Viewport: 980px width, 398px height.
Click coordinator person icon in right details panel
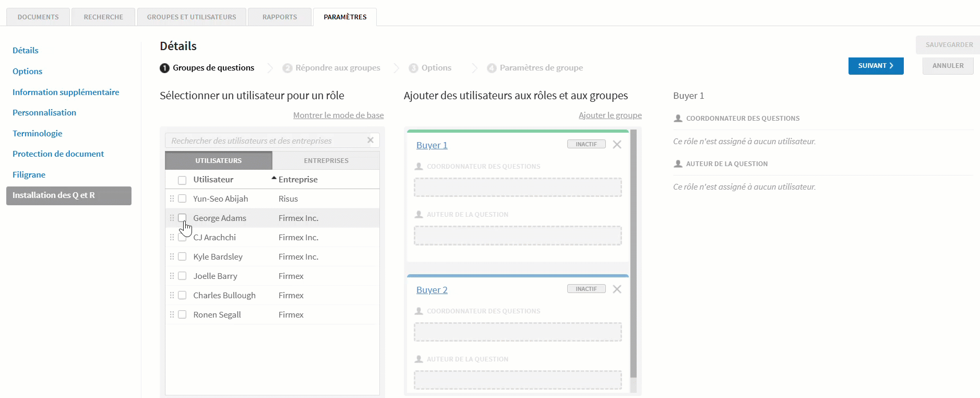678,118
